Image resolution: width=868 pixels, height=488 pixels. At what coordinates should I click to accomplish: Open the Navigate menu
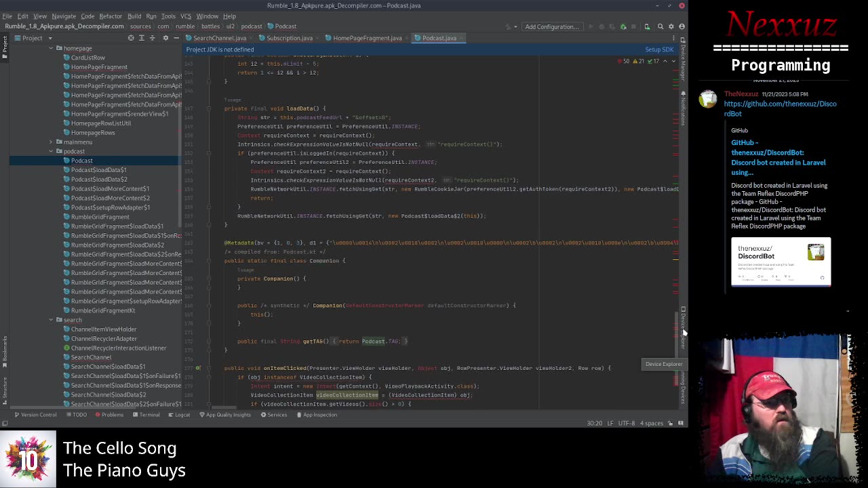click(x=64, y=16)
